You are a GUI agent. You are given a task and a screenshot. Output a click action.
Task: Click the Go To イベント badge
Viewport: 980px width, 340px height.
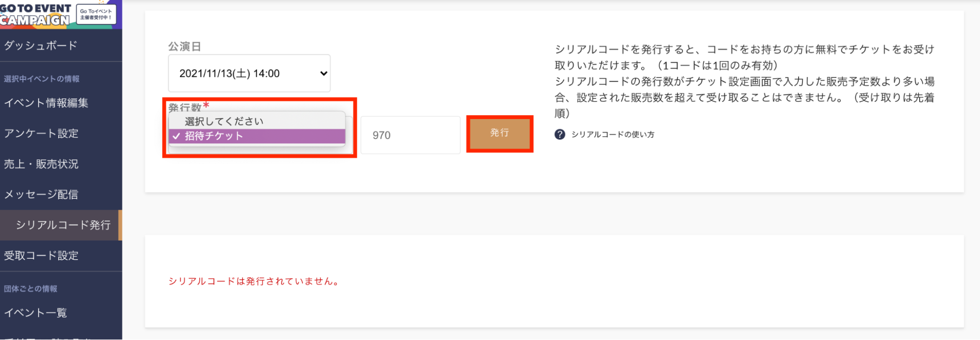tap(96, 14)
